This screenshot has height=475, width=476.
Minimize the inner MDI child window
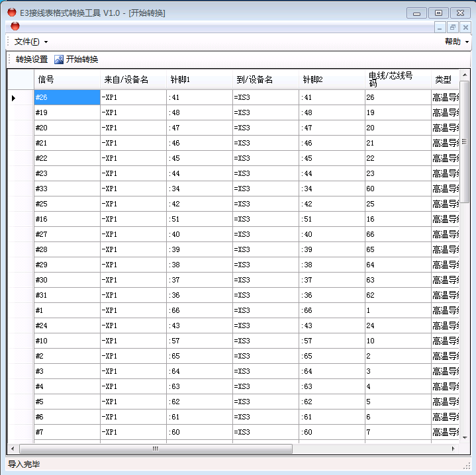click(x=440, y=27)
